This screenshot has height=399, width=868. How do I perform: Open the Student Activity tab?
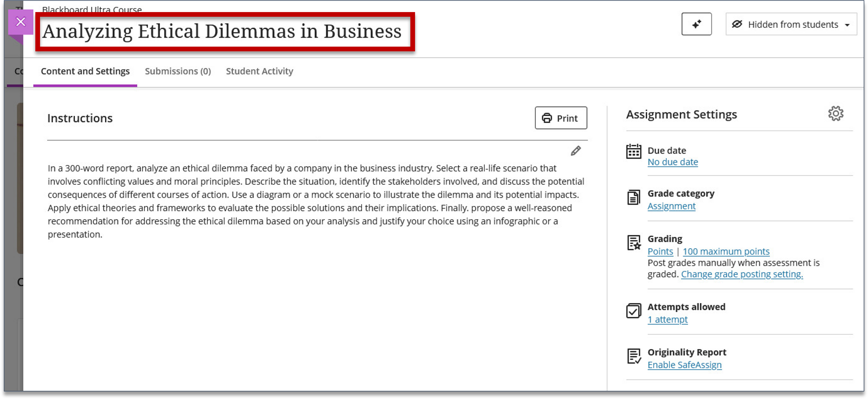[259, 71]
